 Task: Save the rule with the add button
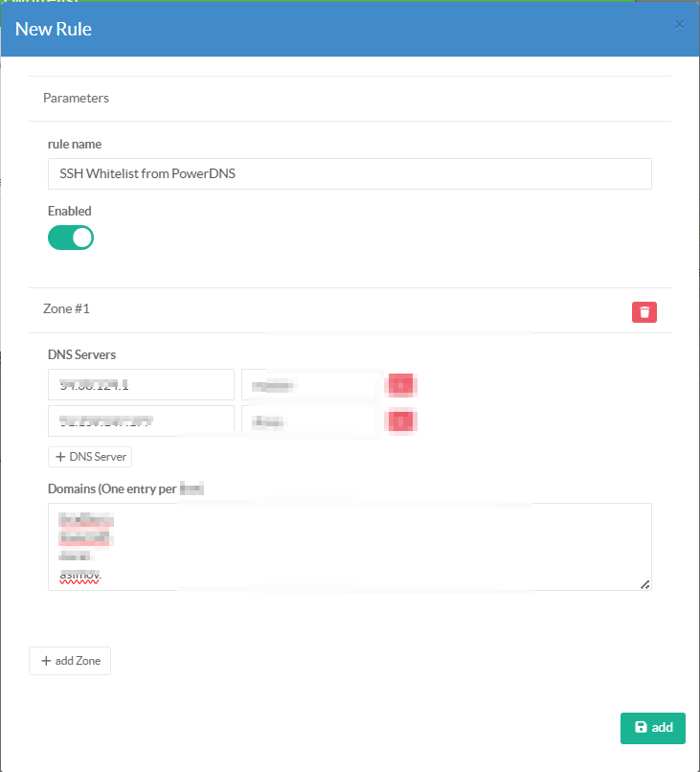pyautogui.click(x=653, y=728)
